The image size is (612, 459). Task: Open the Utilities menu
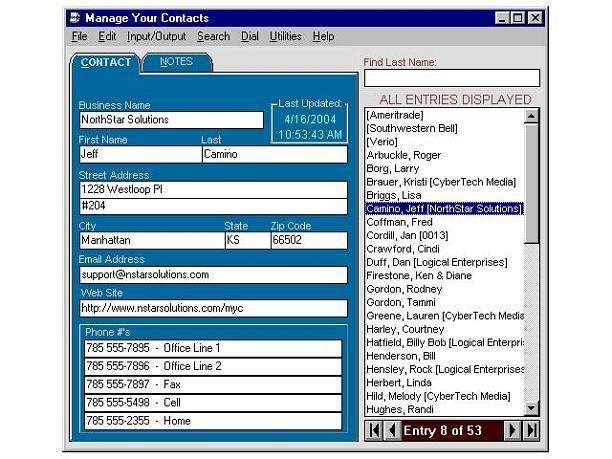(285, 37)
